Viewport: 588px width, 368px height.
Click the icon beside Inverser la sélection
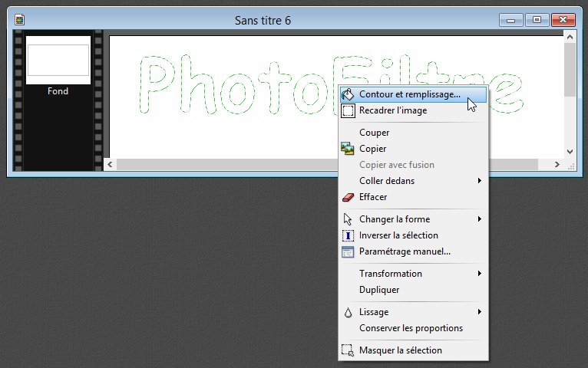348,235
